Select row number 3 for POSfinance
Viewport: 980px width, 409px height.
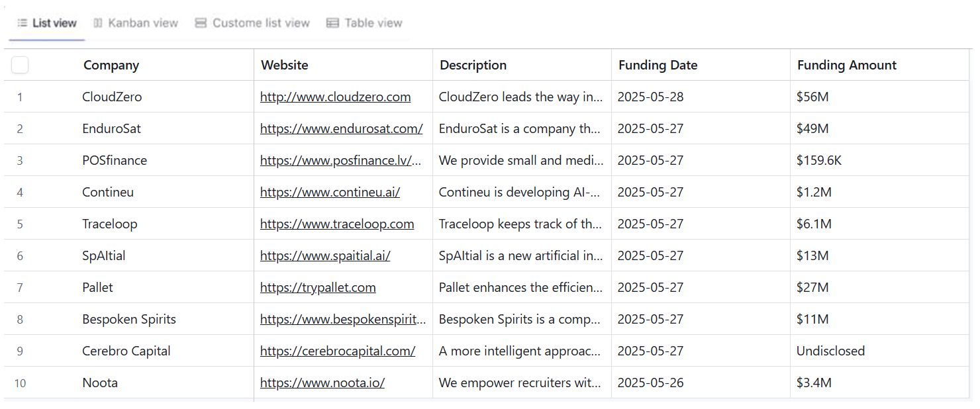pyautogui.click(x=20, y=160)
